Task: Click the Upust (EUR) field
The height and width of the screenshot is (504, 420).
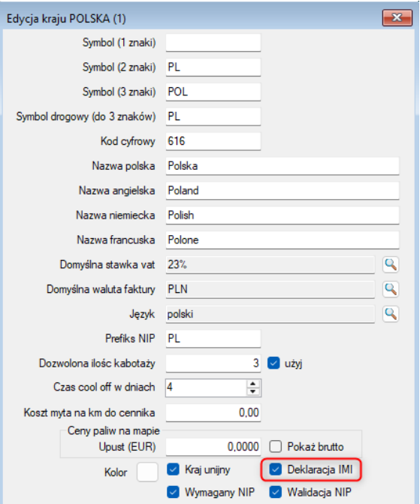Action: click(213, 446)
